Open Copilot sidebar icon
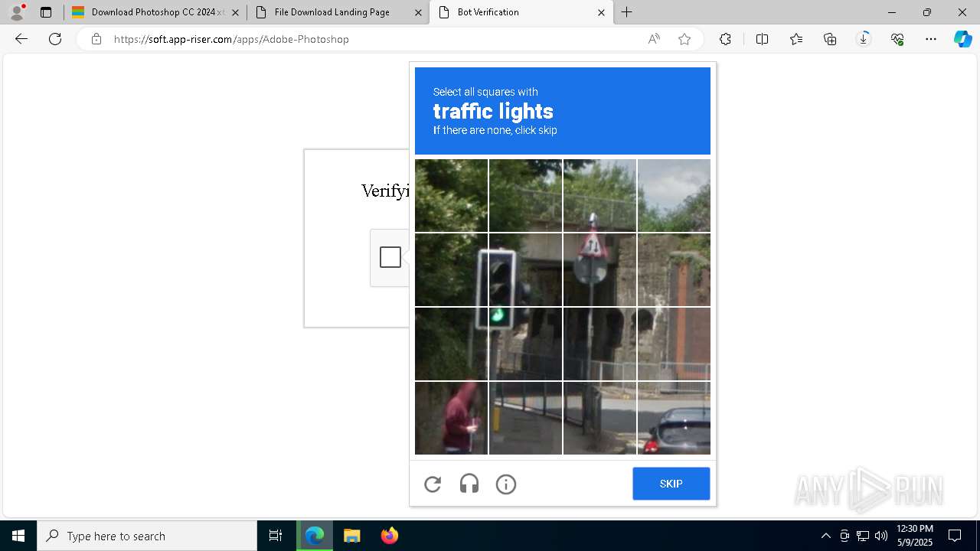This screenshot has height=551, width=980. (962, 39)
